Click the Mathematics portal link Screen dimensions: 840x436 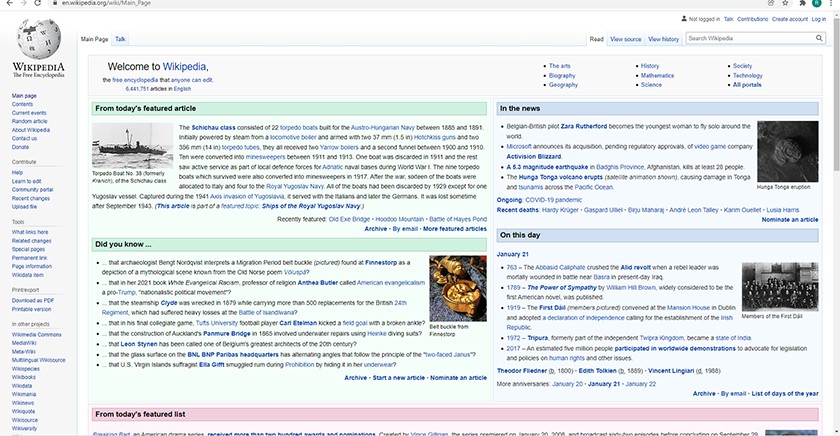(x=657, y=76)
